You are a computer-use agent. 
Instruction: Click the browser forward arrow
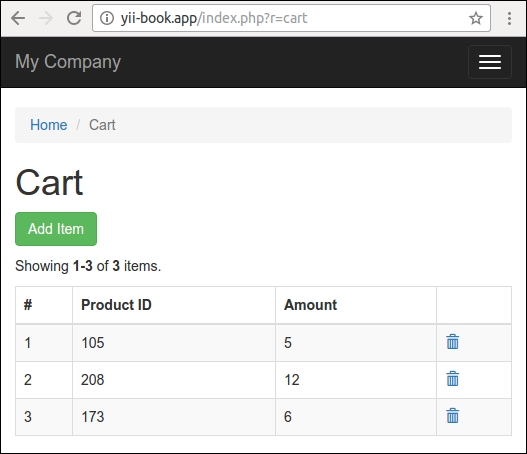pyautogui.click(x=46, y=18)
